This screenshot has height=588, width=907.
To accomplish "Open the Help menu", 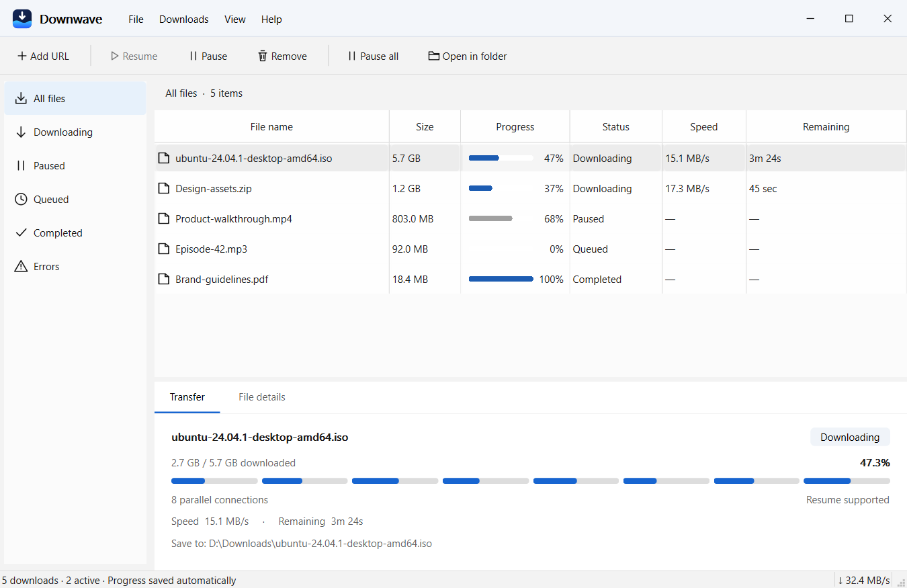I will [271, 19].
